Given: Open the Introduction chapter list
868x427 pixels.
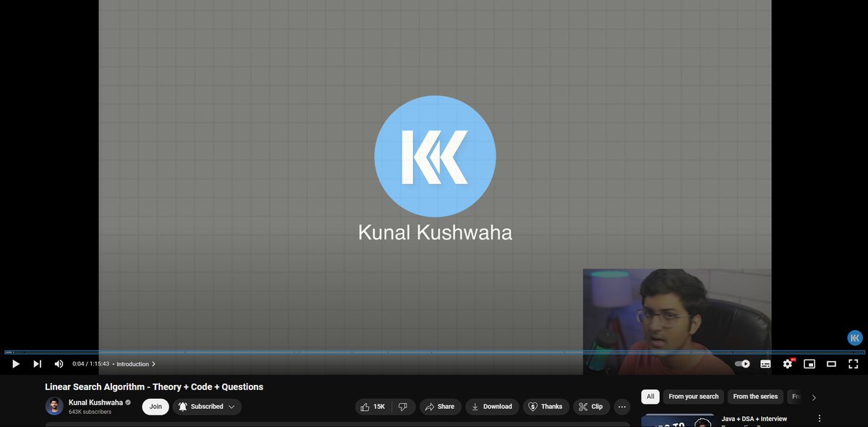Looking at the screenshot, I should [x=136, y=364].
